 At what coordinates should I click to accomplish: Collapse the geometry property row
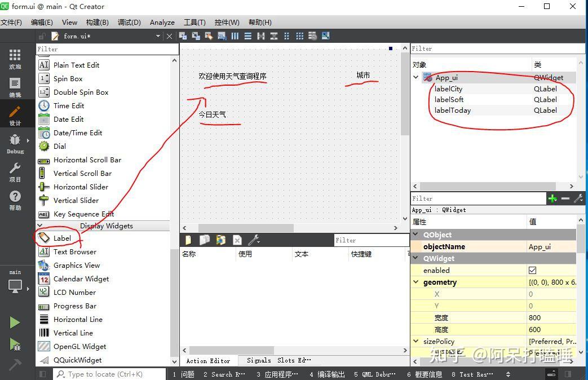tap(415, 282)
